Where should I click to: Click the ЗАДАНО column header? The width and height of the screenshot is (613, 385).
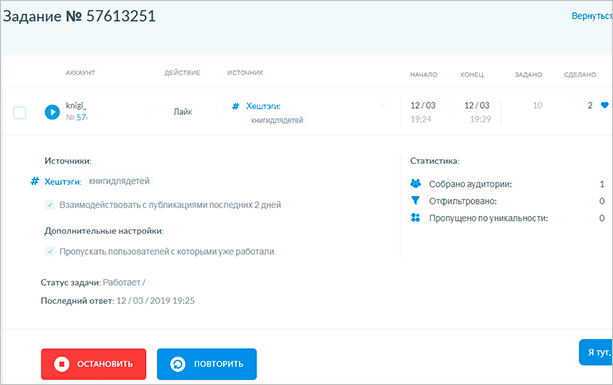click(528, 75)
